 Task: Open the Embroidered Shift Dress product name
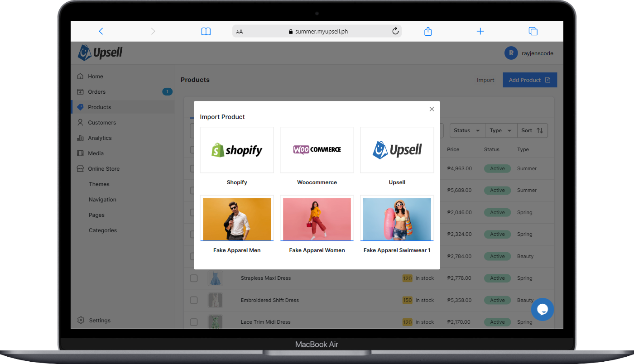click(270, 300)
